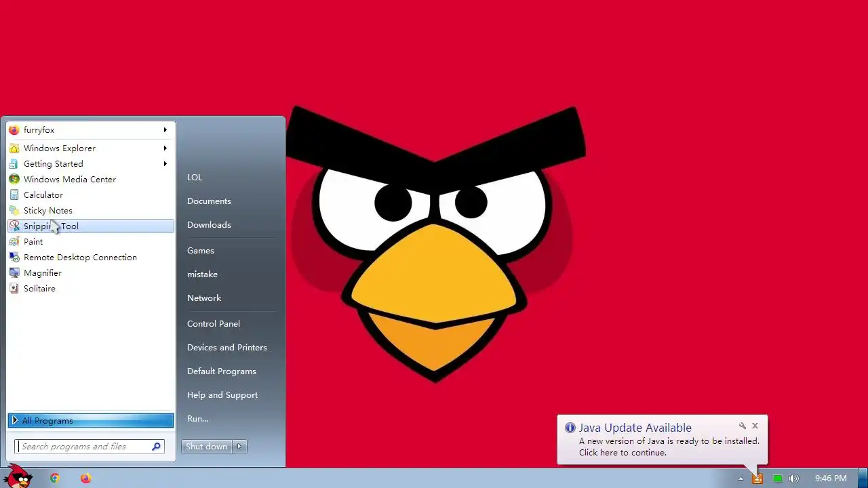Screen dimensions: 868x488
Task: Select the Solitaire label
Action: tap(39, 289)
